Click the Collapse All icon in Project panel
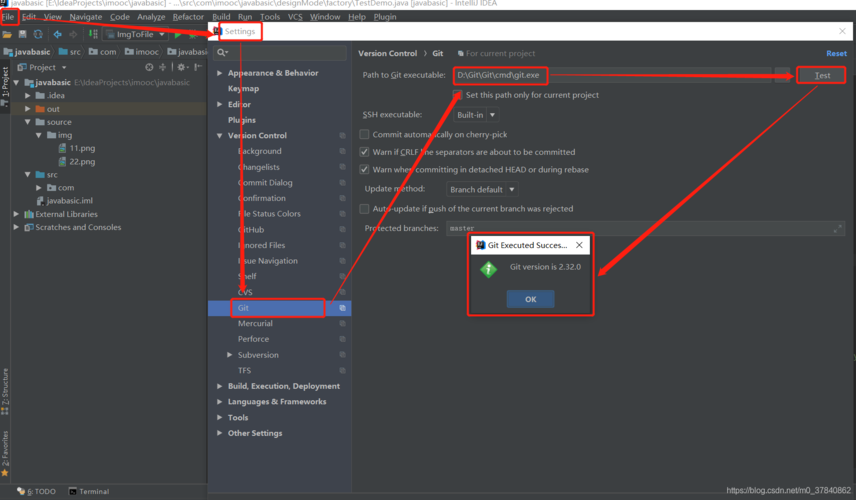The width and height of the screenshot is (856, 500). [x=162, y=67]
